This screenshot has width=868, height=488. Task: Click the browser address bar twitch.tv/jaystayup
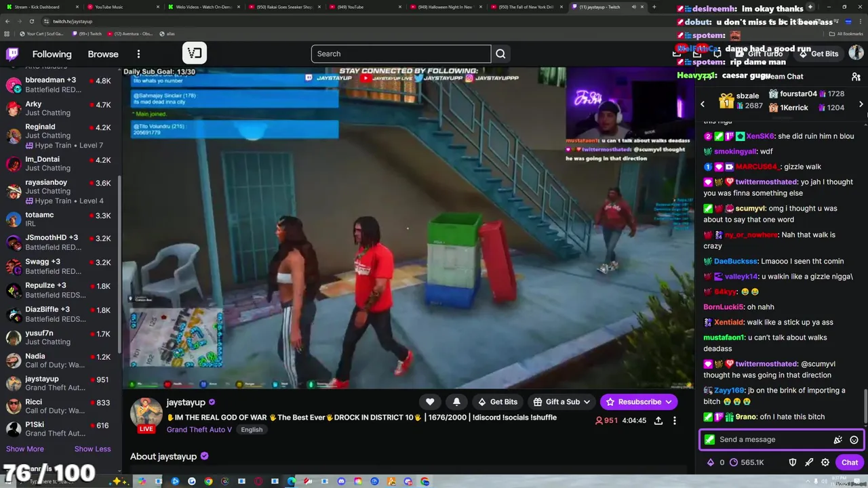(x=71, y=21)
